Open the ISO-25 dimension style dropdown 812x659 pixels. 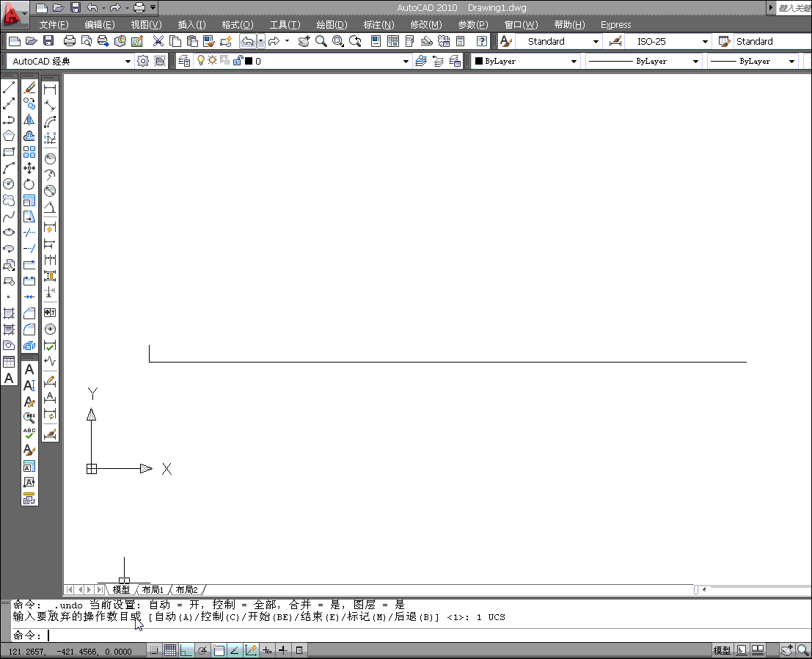706,41
